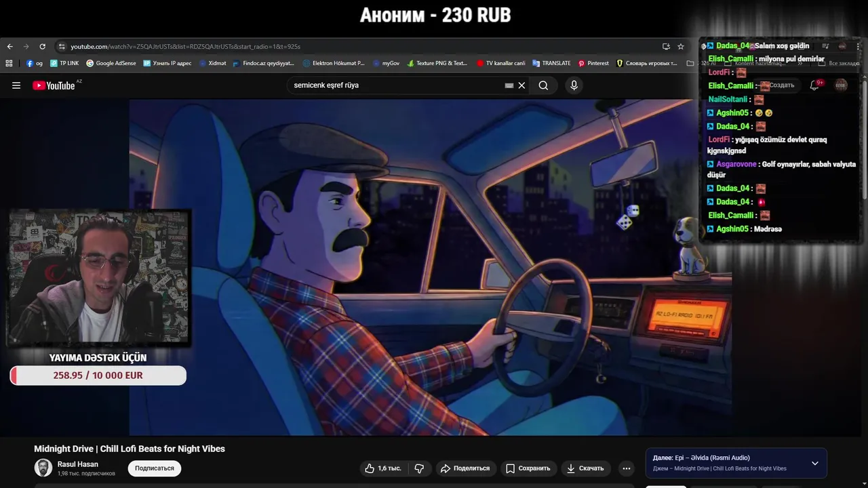Open the Узнать IP адрес bookmark
Image resolution: width=868 pixels, height=488 pixels.
(167, 63)
